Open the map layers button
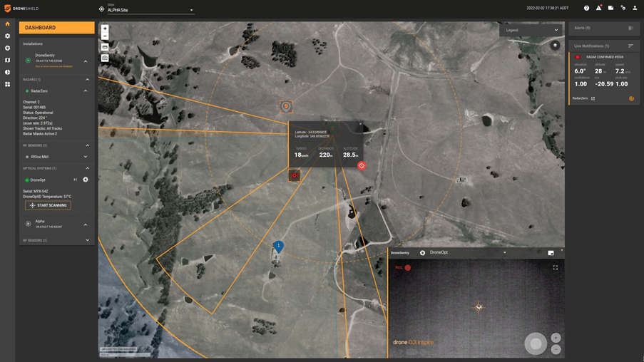Screen dimensions: 644x362 click(555, 45)
